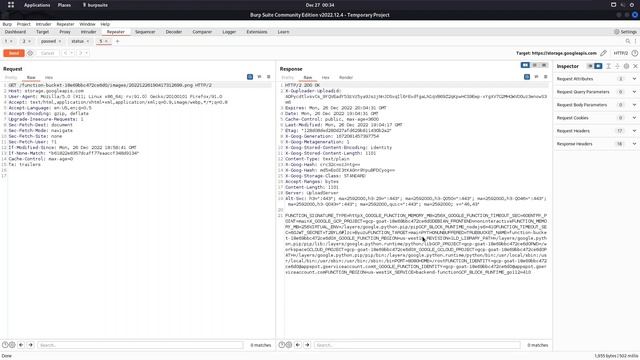Expand all Inspector sections icon
This screenshot has height=360, width=640.
click(x=609, y=66)
